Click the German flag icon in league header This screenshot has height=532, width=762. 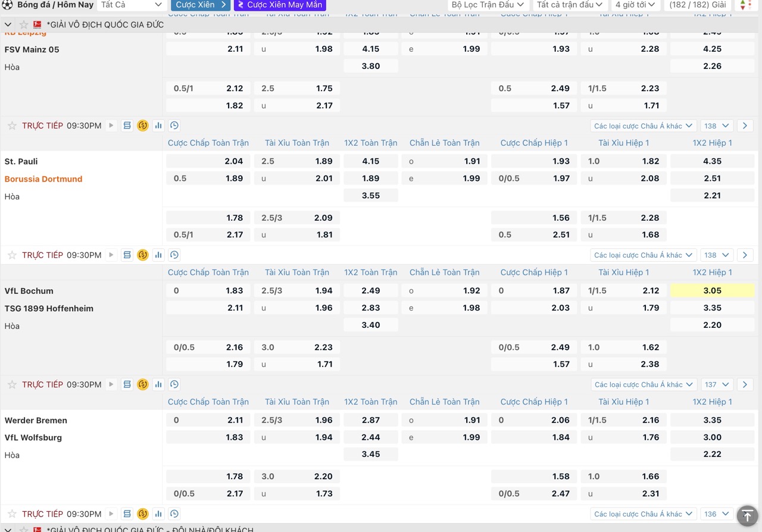pyautogui.click(x=37, y=25)
